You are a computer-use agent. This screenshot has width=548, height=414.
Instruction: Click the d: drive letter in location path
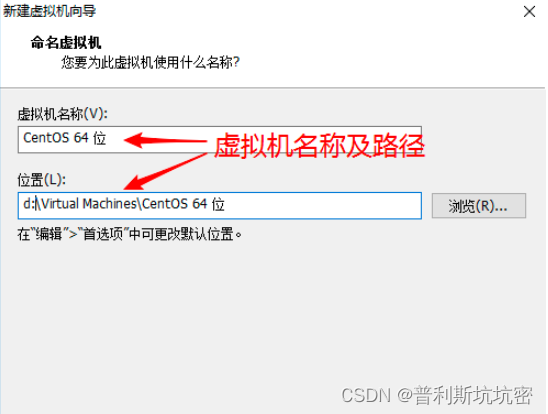point(28,204)
